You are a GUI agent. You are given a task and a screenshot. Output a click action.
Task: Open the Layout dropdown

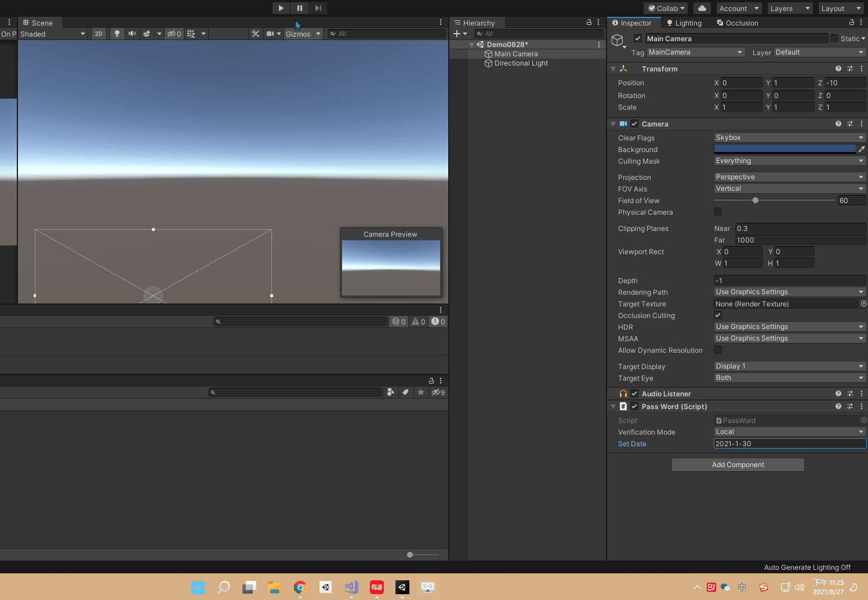pos(840,8)
